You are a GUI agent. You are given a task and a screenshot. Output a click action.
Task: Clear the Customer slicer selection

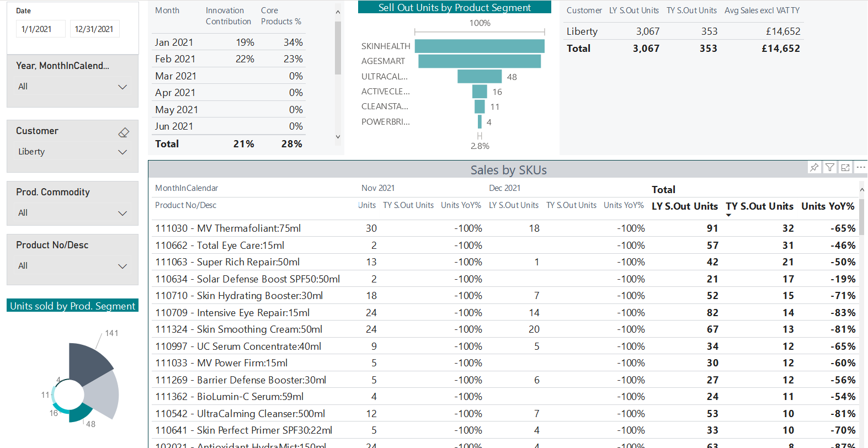click(x=124, y=132)
